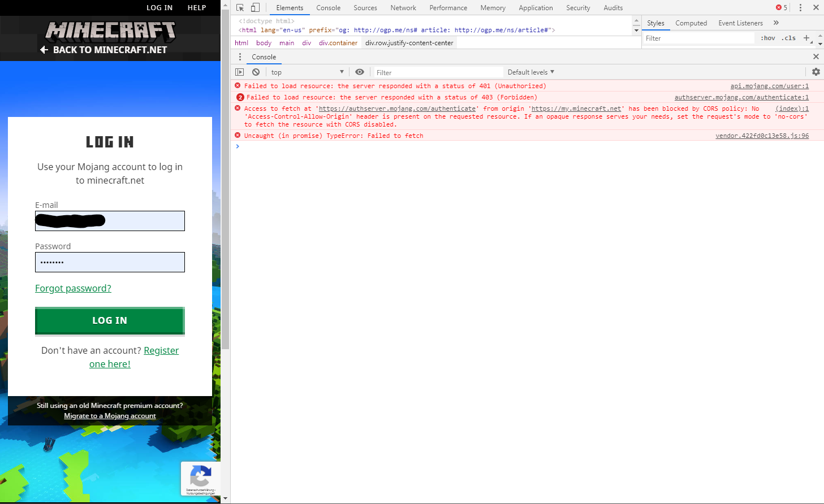
Task: Select the div.container breadcrumb node
Action: pos(338,43)
